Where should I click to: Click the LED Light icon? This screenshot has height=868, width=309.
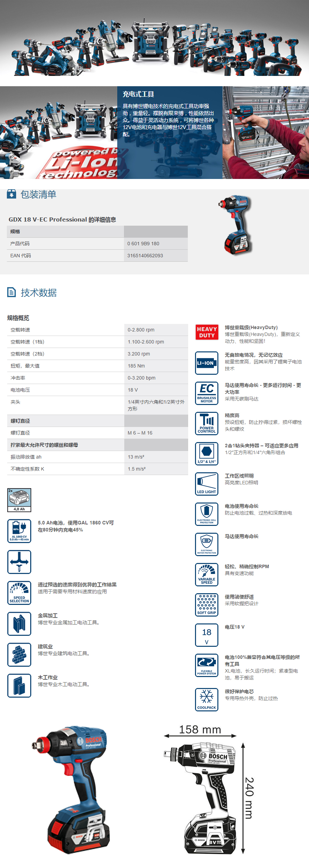point(207,484)
